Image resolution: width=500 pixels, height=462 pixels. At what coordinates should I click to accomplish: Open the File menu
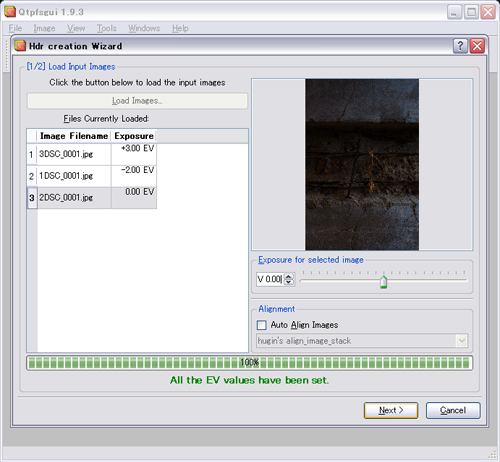(15, 28)
